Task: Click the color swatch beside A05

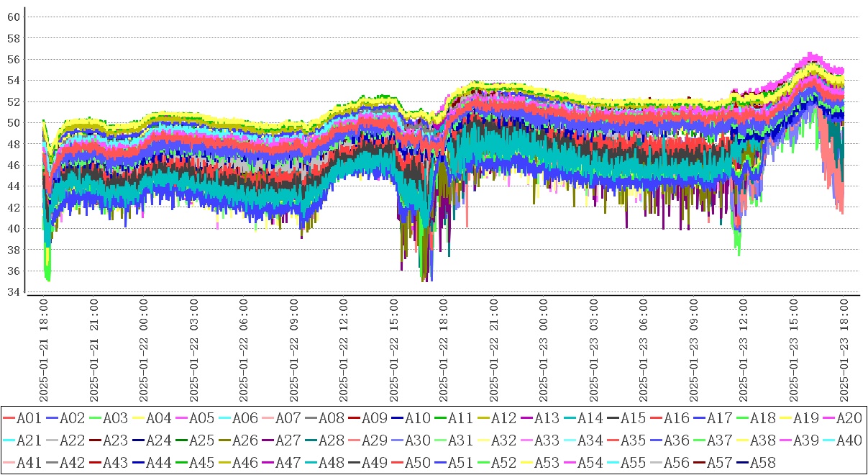Action: 181,417
